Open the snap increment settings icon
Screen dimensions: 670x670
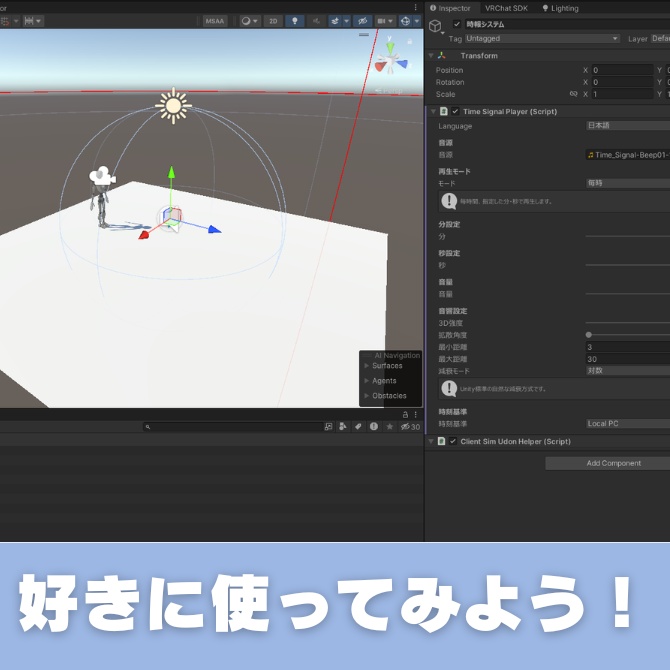coord(32,21)
